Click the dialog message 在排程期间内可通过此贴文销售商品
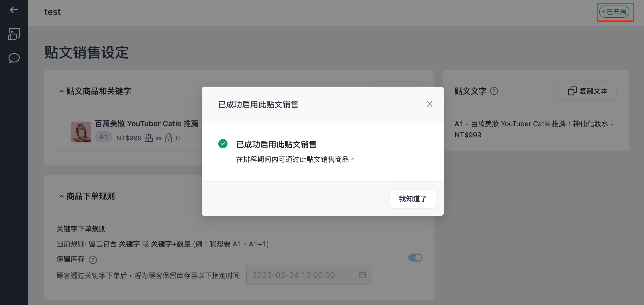The height and width of the screenshot is (305, 644). tap(295, 159)
